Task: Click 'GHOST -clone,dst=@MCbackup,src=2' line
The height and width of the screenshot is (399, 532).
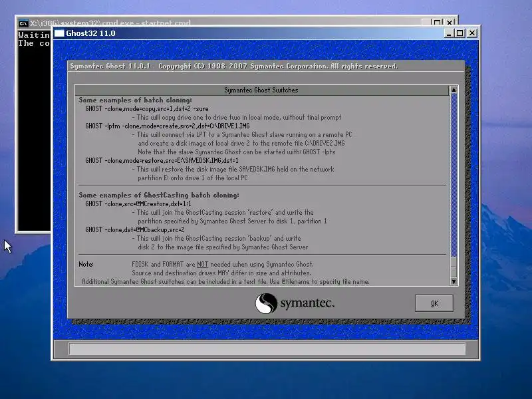Action: coord(135,229)
